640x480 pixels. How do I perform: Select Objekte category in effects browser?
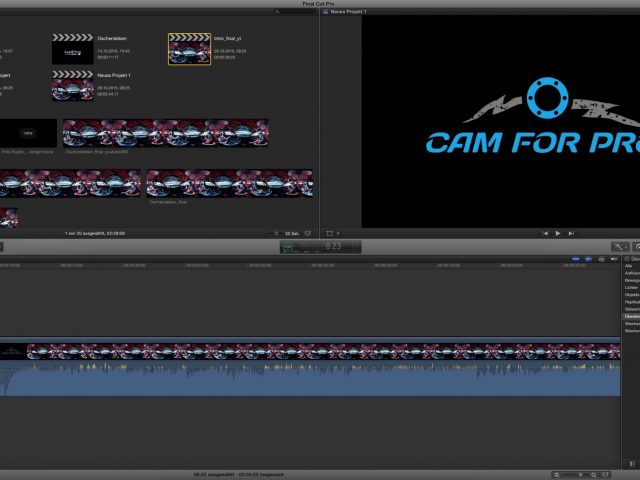[632, 295]
